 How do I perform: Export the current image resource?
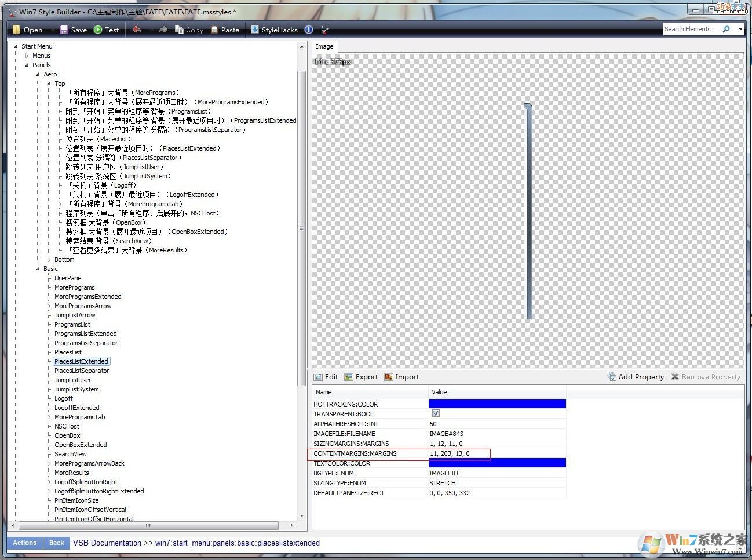[x=361, y=376]
